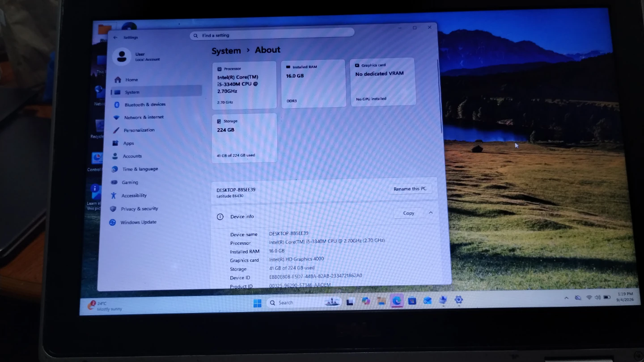Maximize the Settings window
The width and height of the screenshot is (644, 362).
pyautogui.click(x=415, y=28)
